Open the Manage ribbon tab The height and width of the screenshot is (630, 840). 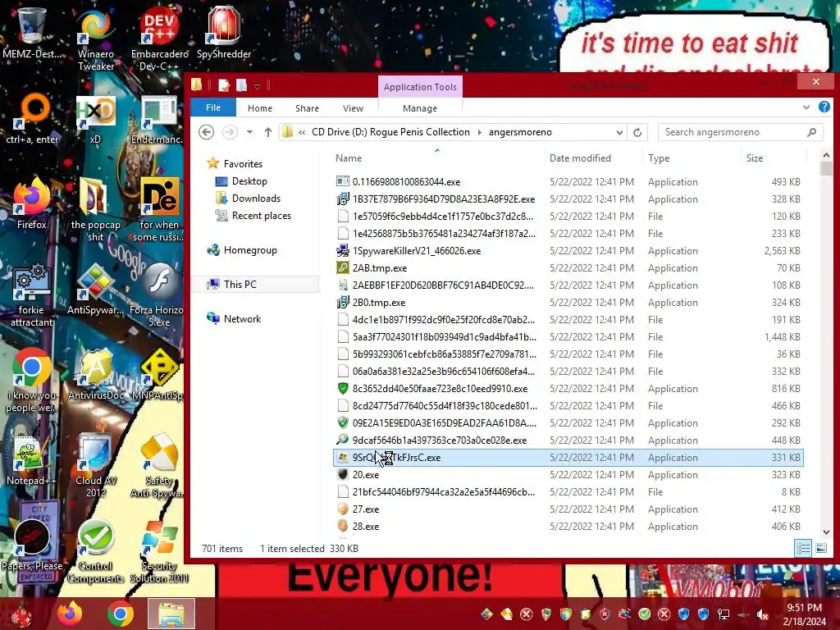[420, 108]
